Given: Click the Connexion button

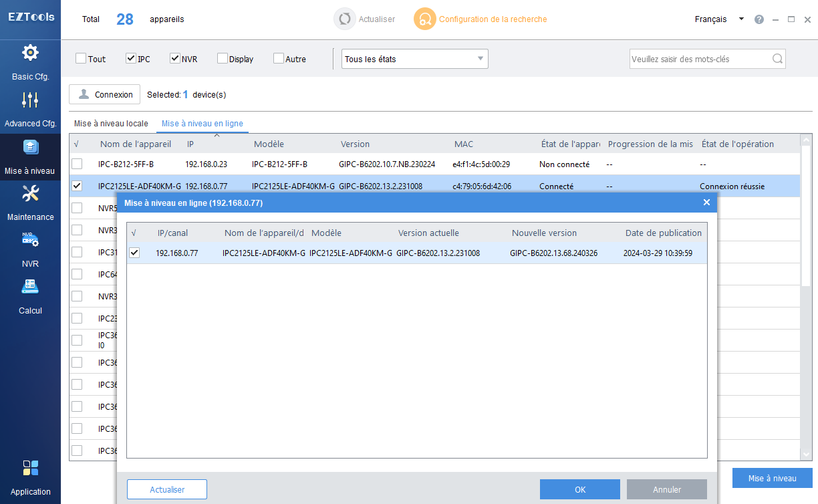Looking at the screenshot, I should tap(105, 94).
